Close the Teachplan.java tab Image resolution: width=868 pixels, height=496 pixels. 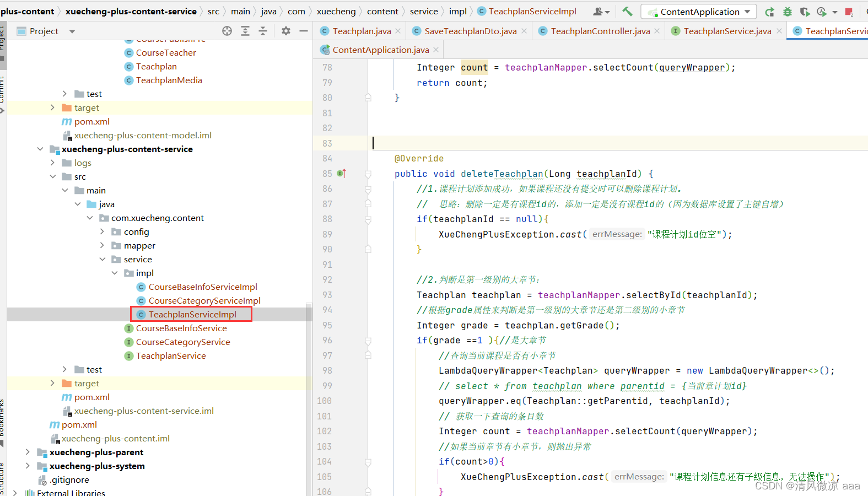click(398, 31)
